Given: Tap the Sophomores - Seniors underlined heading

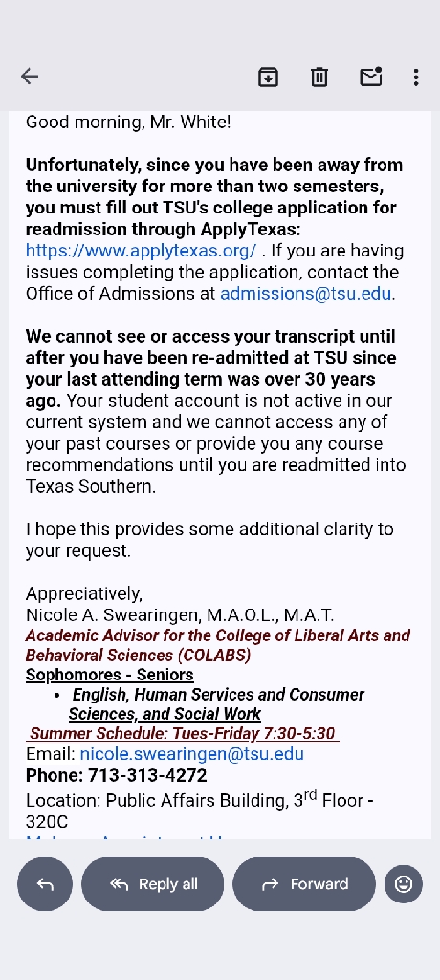Looking at the screenshot, I should click(109, 675).
